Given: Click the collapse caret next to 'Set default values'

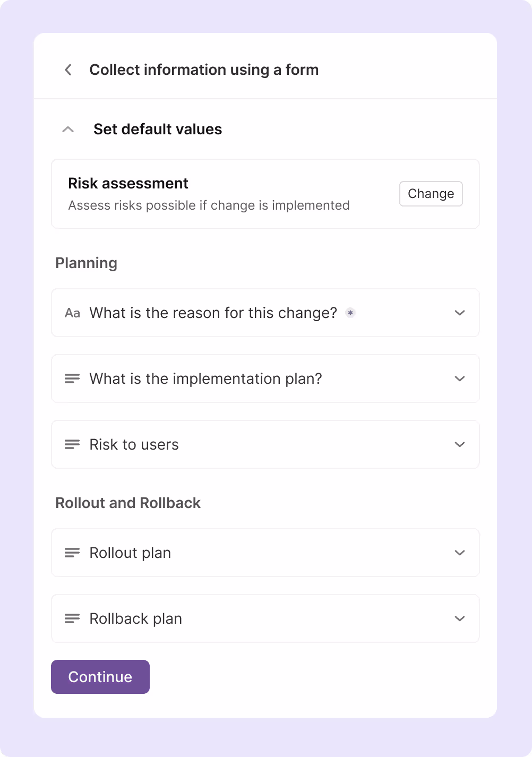Looking at the screenshot, I should pos(68,129).
